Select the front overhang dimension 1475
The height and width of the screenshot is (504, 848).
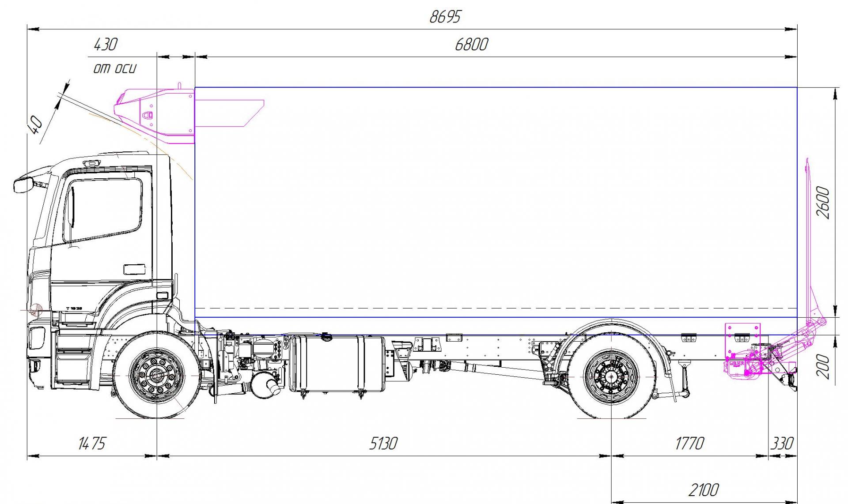click(92, 444)
